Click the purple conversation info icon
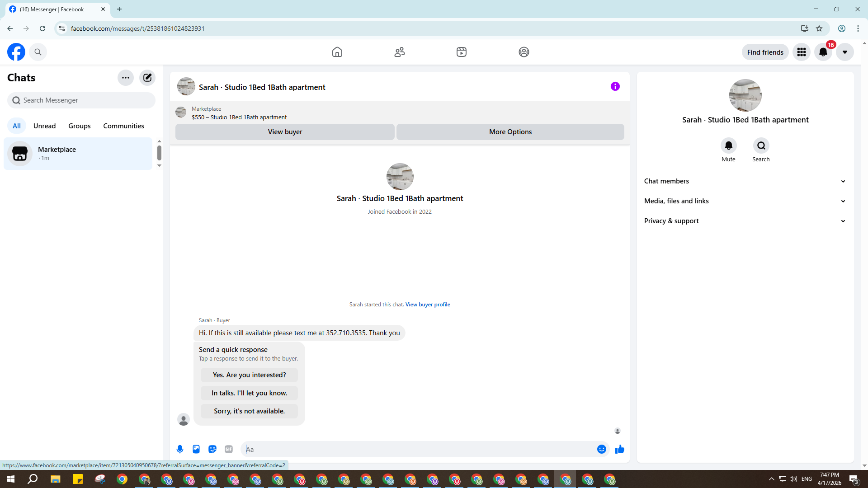Image resolution: width=868 pixels, height=488 pixels. coord(615,86)
